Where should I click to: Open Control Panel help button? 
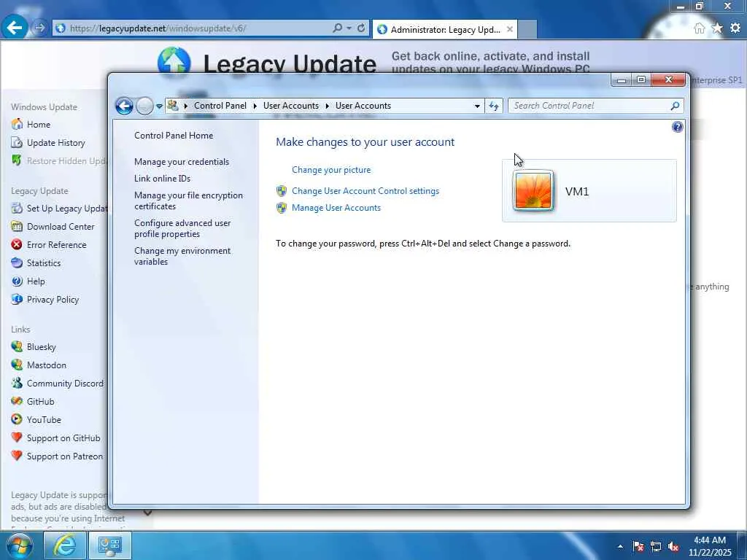678,127
